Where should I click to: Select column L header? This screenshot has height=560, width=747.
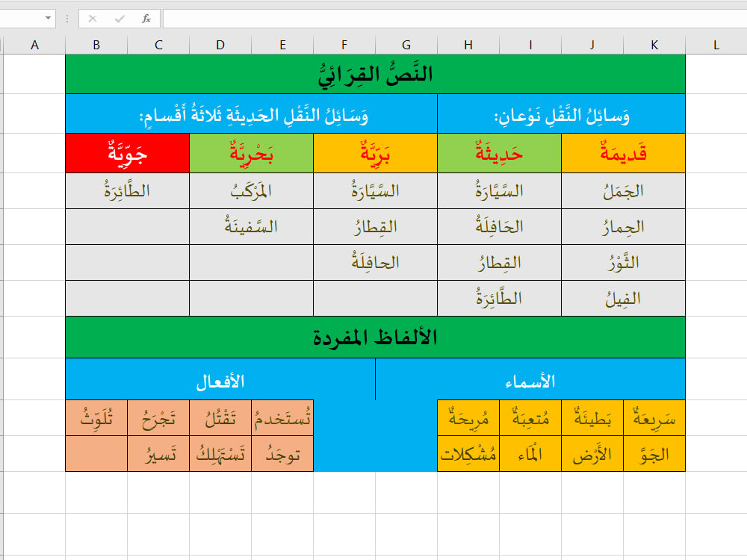point(716,46)
